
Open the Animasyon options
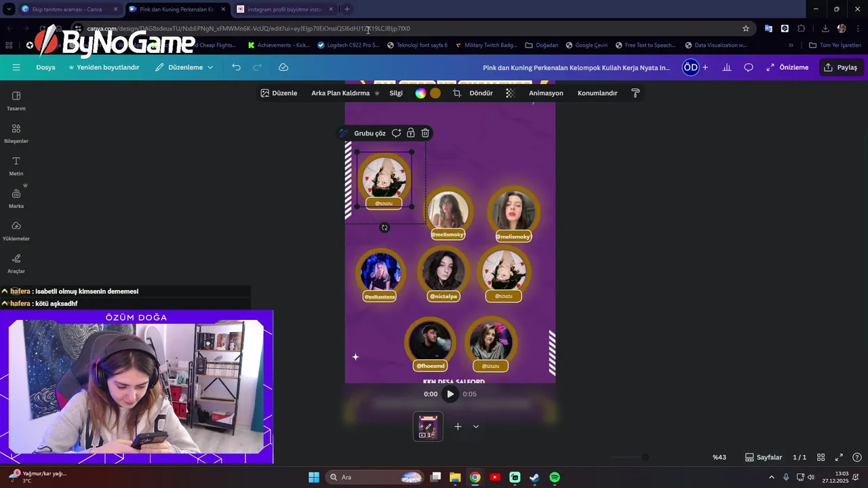tap(546, 93)
